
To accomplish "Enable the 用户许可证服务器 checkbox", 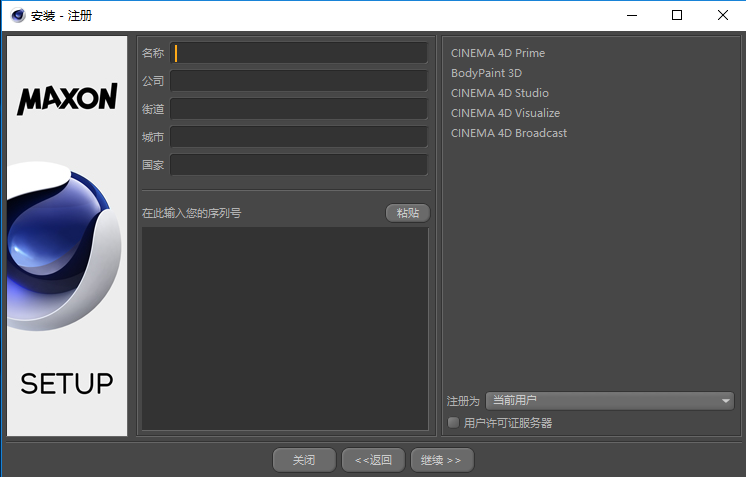I will click(453, 422).
